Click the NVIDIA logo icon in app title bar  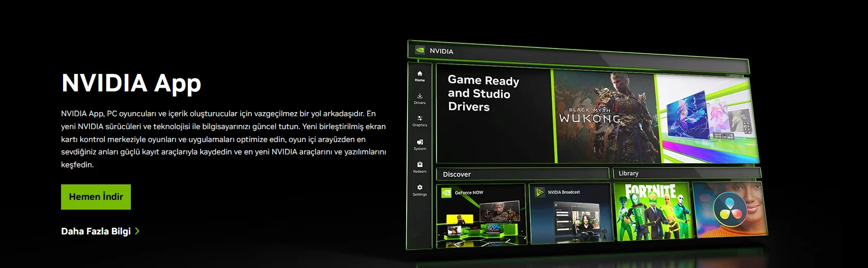coord(420,50)
